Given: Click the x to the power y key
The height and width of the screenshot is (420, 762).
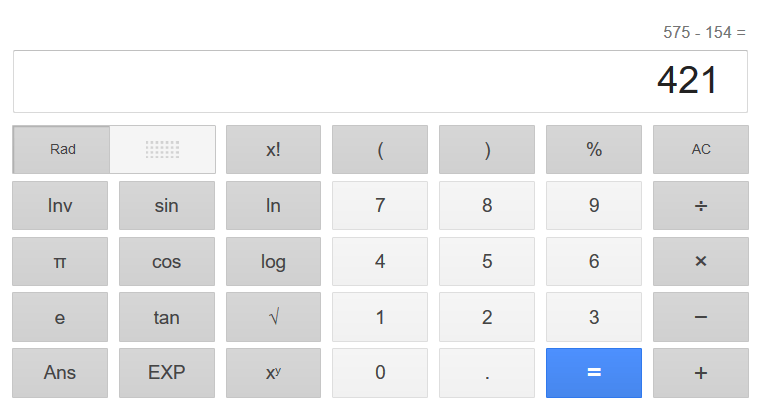Looking at the screenshot, I should tap(273, 373).
